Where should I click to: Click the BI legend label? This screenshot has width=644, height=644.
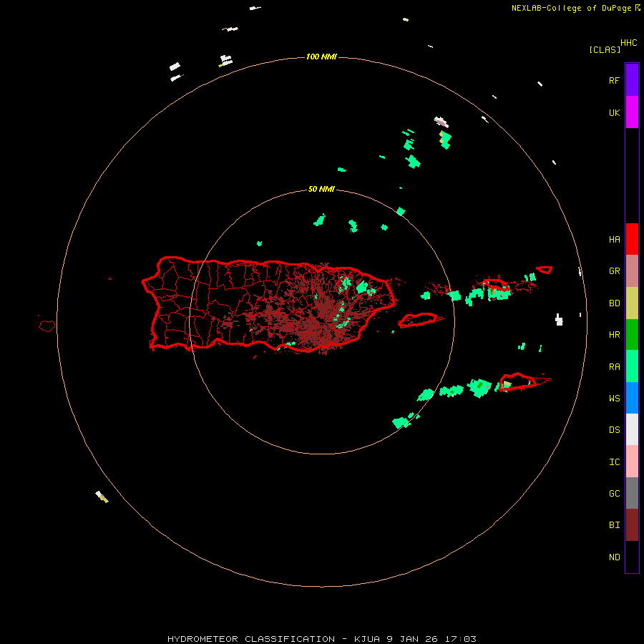click(614, 525)
